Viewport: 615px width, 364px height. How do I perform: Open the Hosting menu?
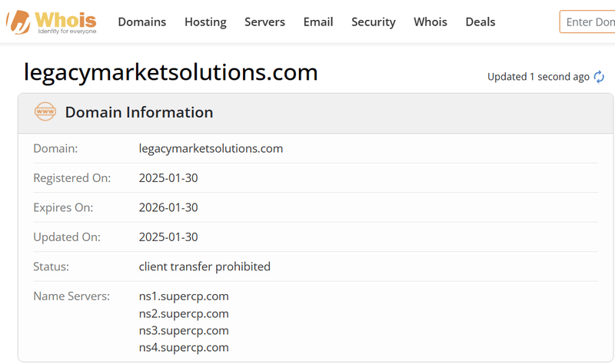click(205, 22)
